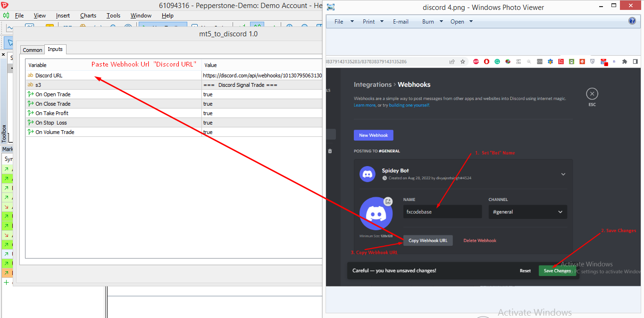Collapse the Spidey Bot webhook chevron
644x318 pixels.
563,174
